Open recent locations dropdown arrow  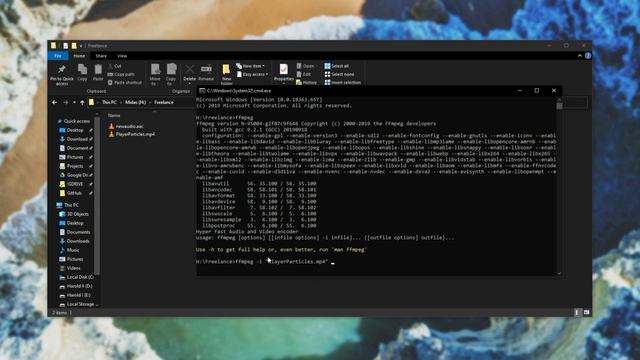74,102
